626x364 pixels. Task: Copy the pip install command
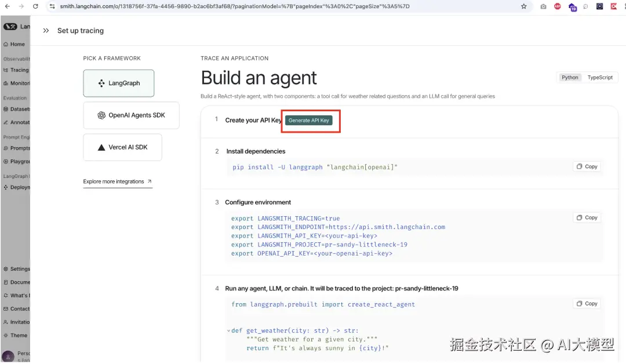point(587,166)
